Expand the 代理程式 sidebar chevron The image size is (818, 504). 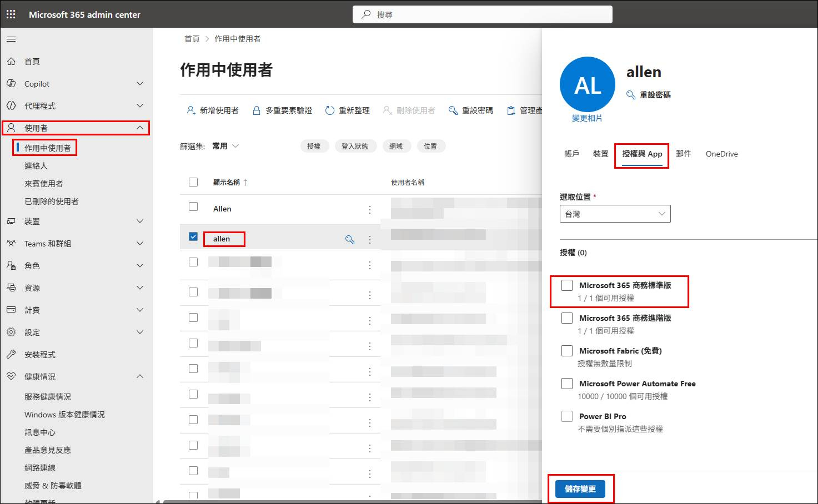(x=140, y=106)
